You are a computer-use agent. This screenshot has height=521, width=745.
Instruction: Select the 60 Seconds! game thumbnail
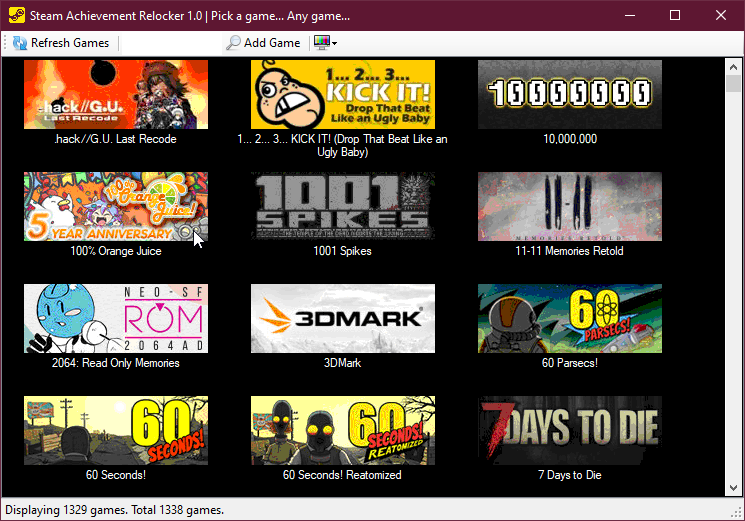coord(116,431)
